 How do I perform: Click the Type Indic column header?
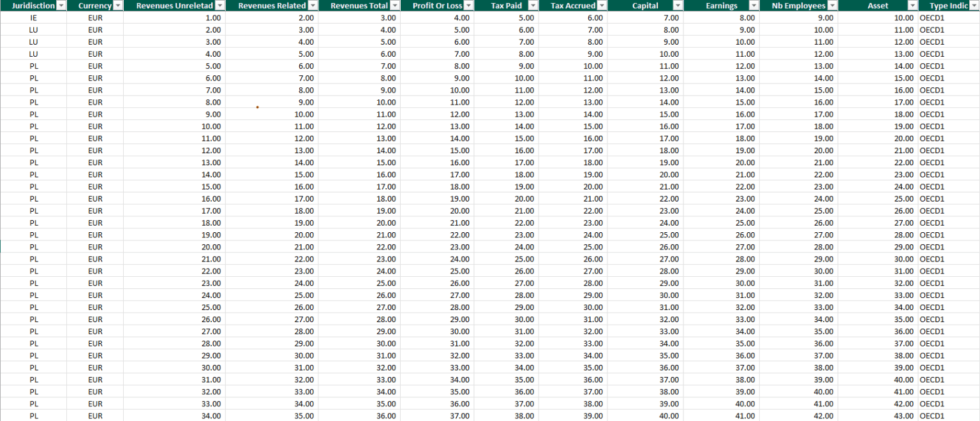point(948,6)
